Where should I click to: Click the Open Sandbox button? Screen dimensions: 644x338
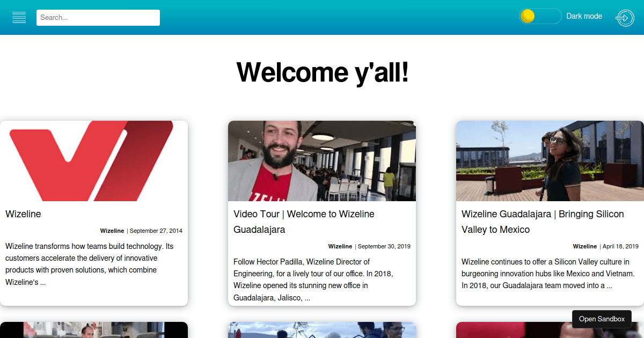[602, 319]
